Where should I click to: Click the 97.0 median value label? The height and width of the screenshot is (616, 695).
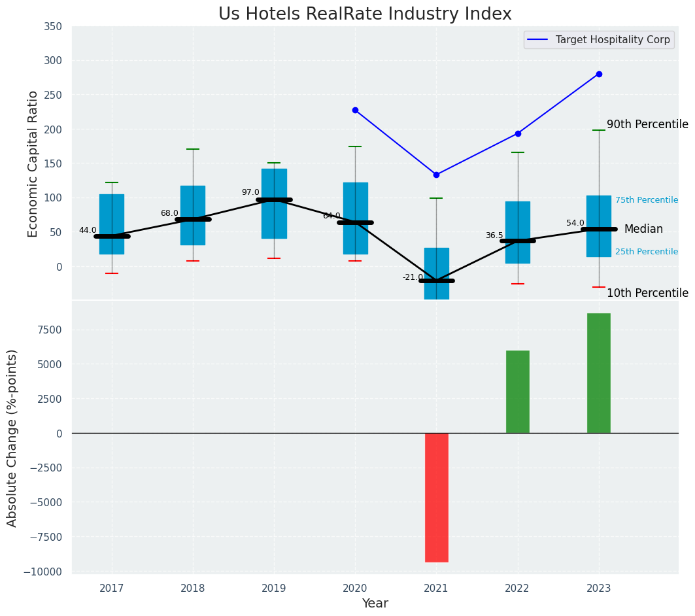[x=250, y=192]
